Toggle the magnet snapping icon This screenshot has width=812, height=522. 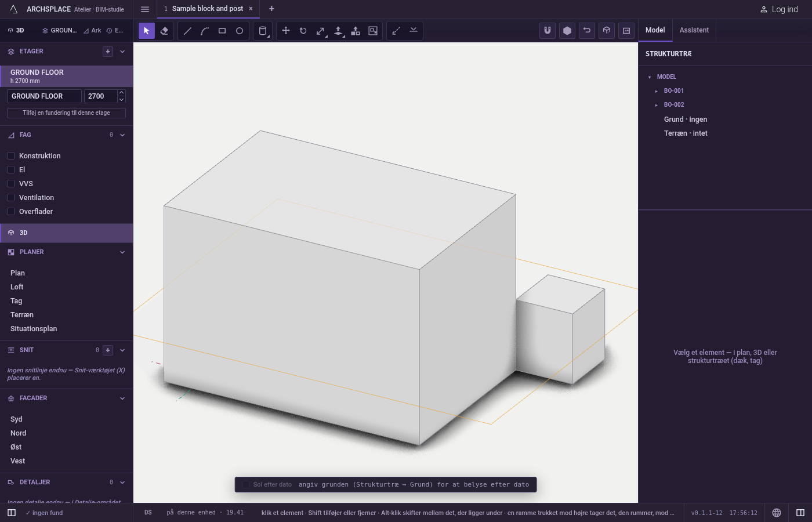click(548, 31)
